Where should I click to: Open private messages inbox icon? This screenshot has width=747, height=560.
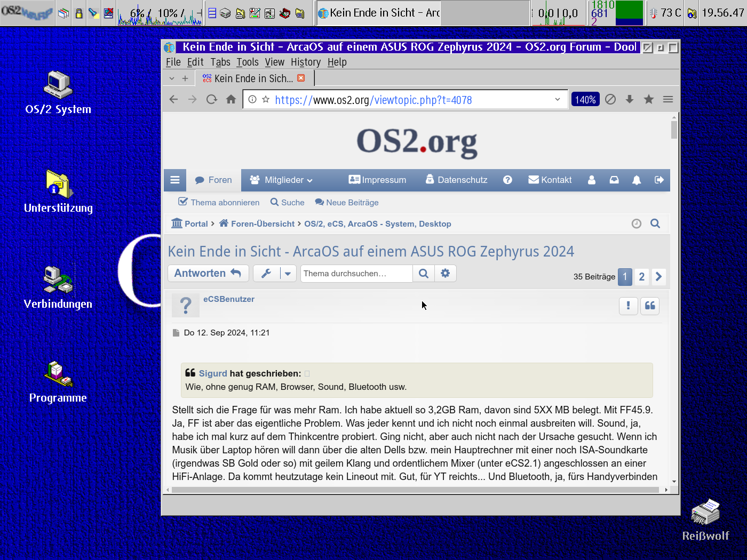click(614, 180)
